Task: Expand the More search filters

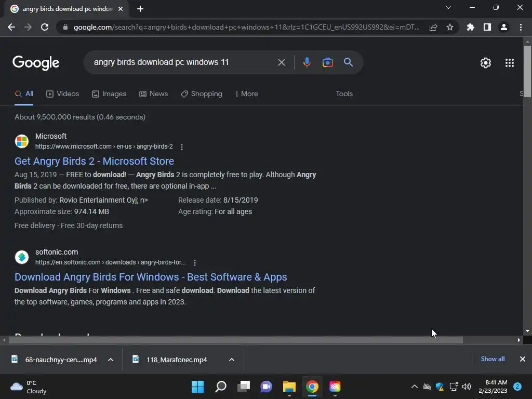Action: coord(247,94)
